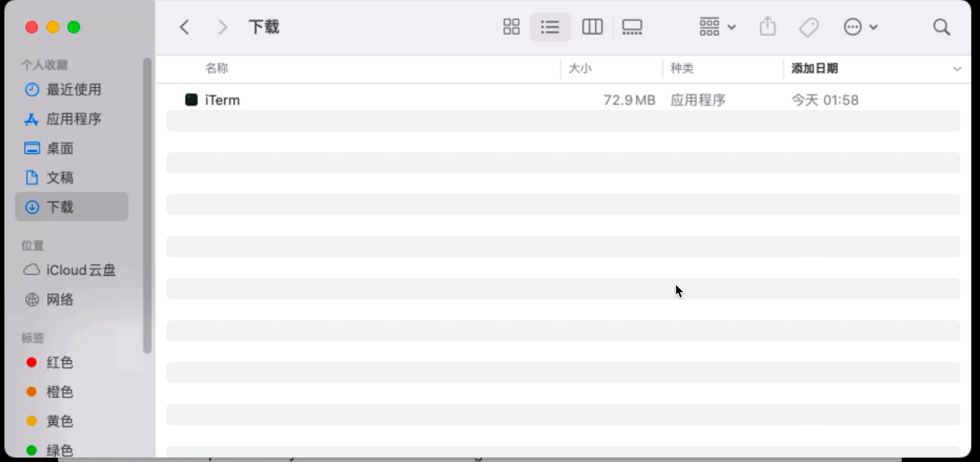
Task: Click the group items icon
Action: click(709, 27)
